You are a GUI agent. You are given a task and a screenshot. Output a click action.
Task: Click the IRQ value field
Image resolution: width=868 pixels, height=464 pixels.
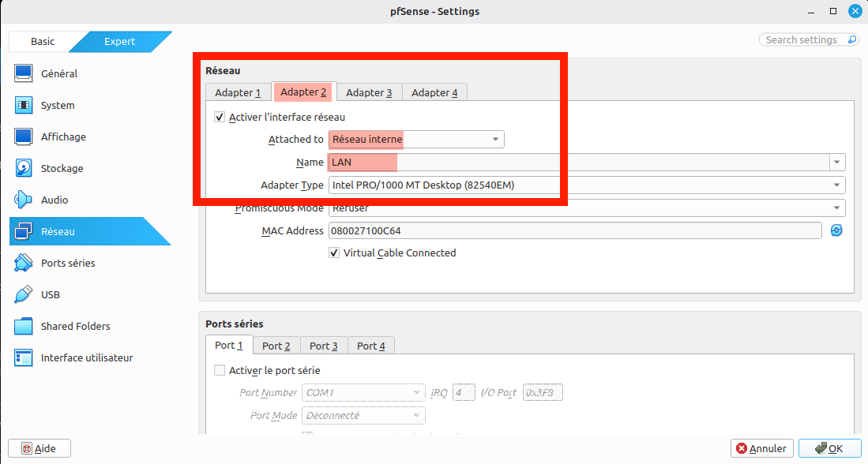464,393
